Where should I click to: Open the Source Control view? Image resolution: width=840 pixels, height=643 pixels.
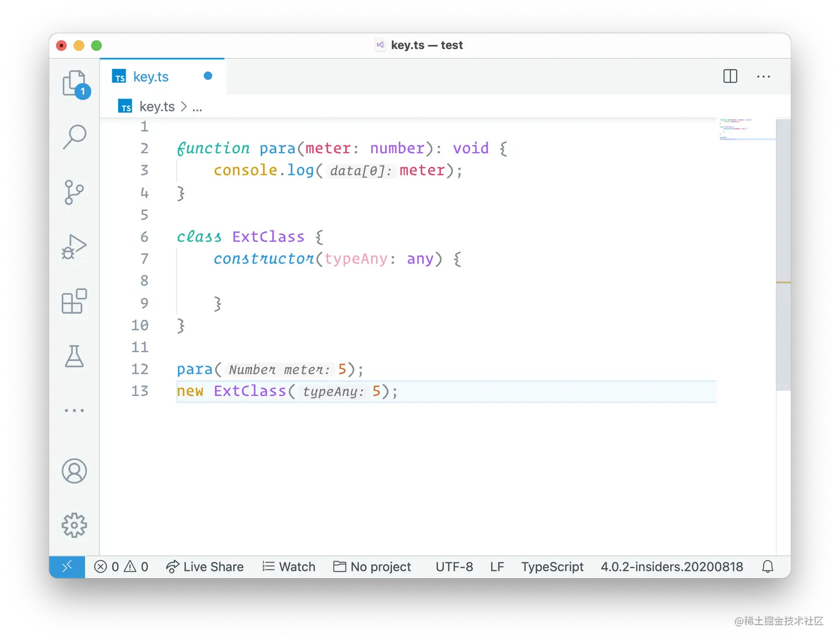click(74, 192)
